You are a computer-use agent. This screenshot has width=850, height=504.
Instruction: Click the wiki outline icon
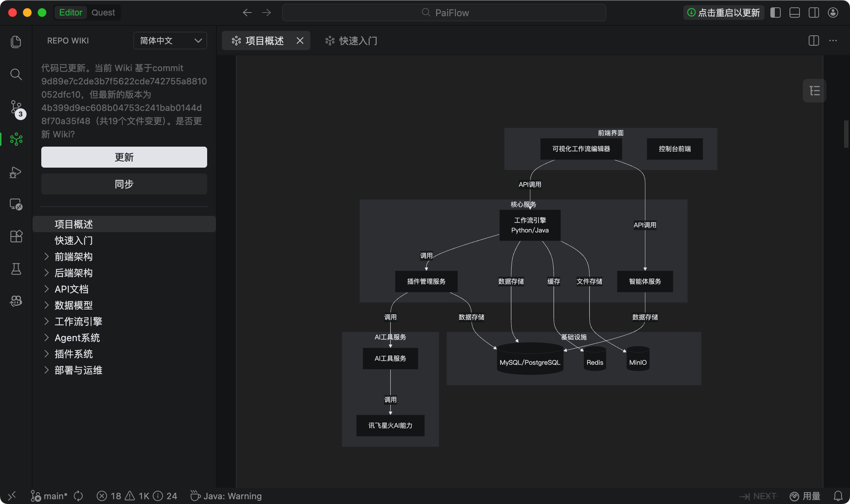coord(814,91)
